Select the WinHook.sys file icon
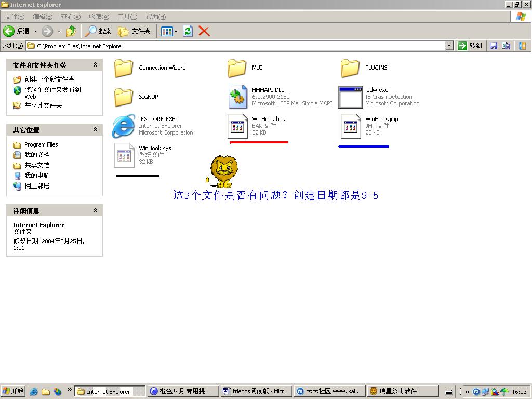 click(x=124, y=155)
